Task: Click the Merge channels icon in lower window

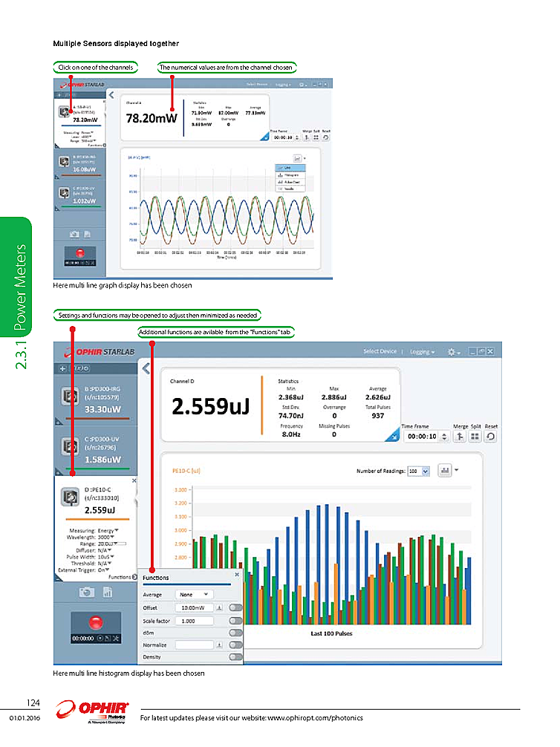Action: [460, 437]
